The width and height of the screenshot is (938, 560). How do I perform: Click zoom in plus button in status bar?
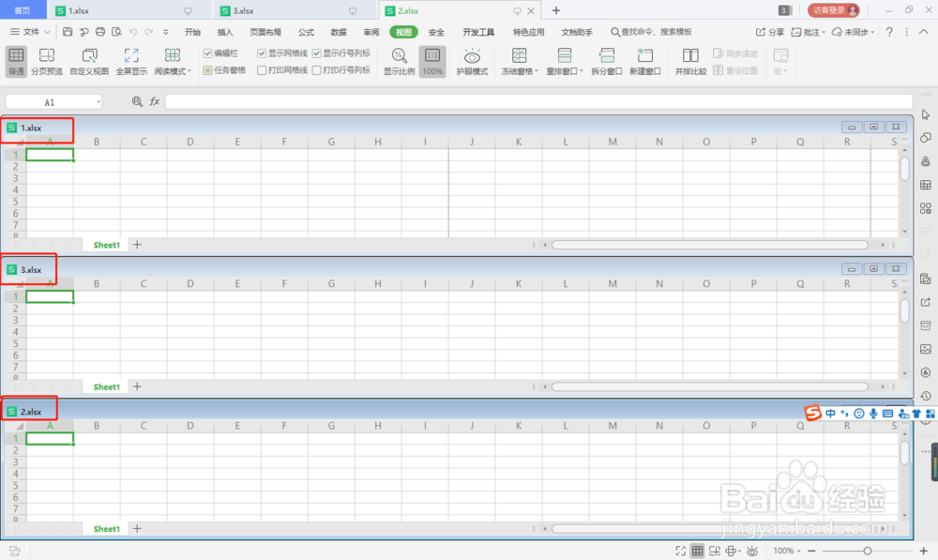(923, 551)
